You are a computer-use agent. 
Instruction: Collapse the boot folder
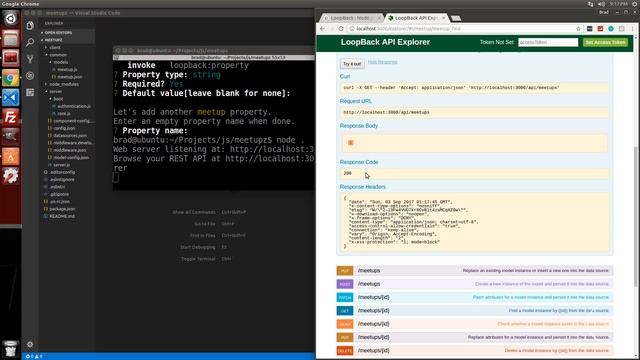(x=58, y=99)
